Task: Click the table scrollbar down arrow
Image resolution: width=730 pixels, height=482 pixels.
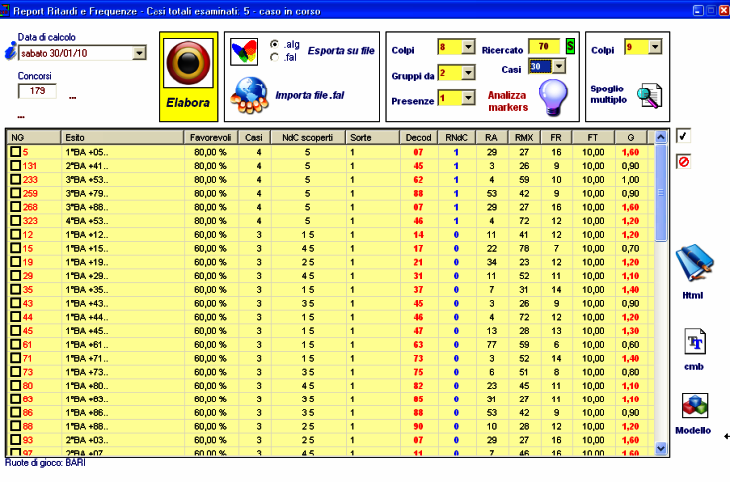Action: tap(661, 448)
